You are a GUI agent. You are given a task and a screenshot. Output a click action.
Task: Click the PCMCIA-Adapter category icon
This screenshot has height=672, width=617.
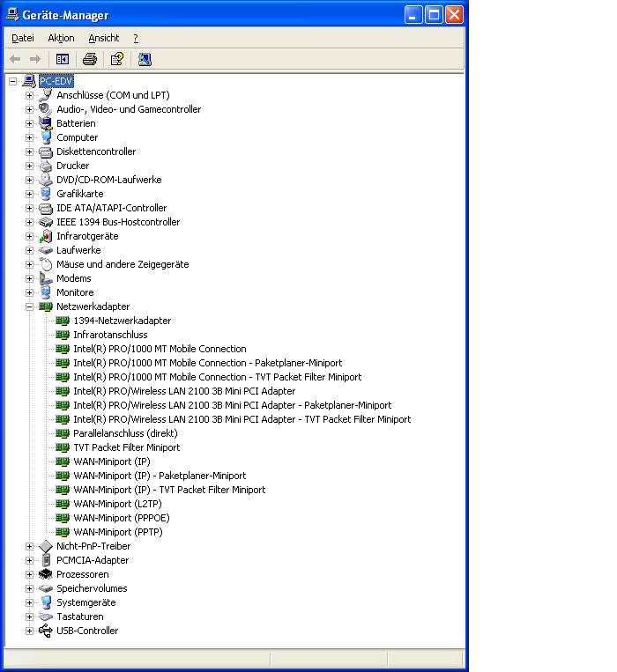(46, 560)
